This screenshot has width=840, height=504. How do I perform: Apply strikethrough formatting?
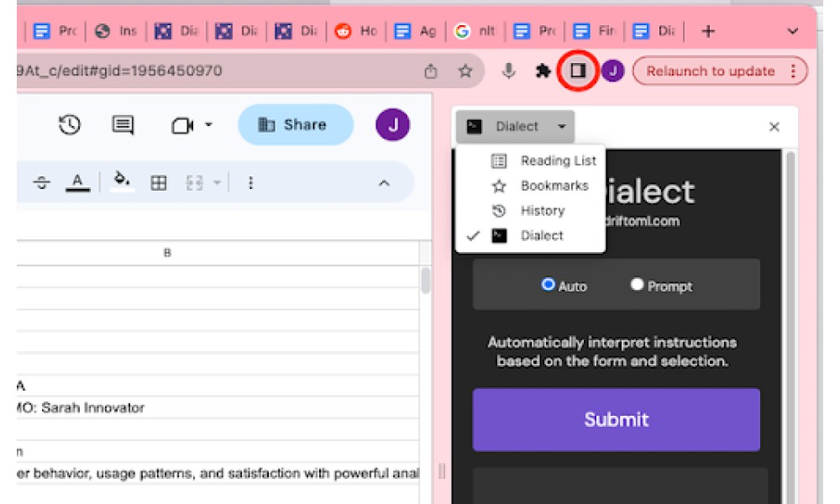(41, 182)
